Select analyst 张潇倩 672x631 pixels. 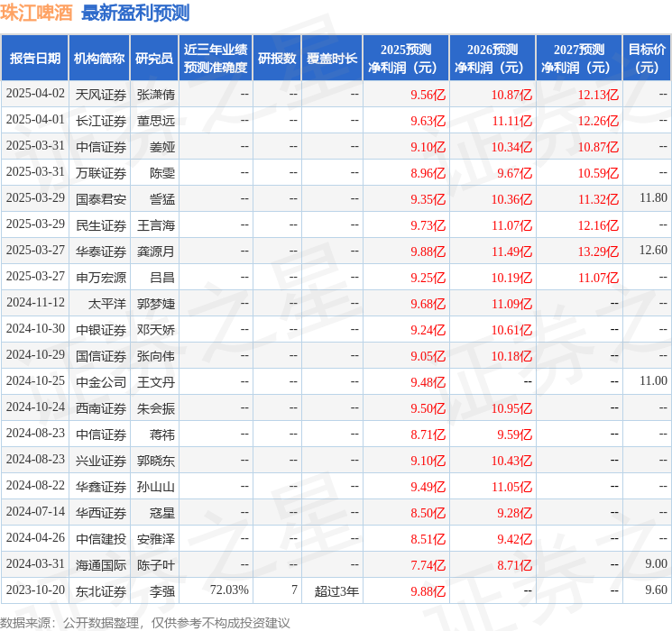[x=156, y=95]
